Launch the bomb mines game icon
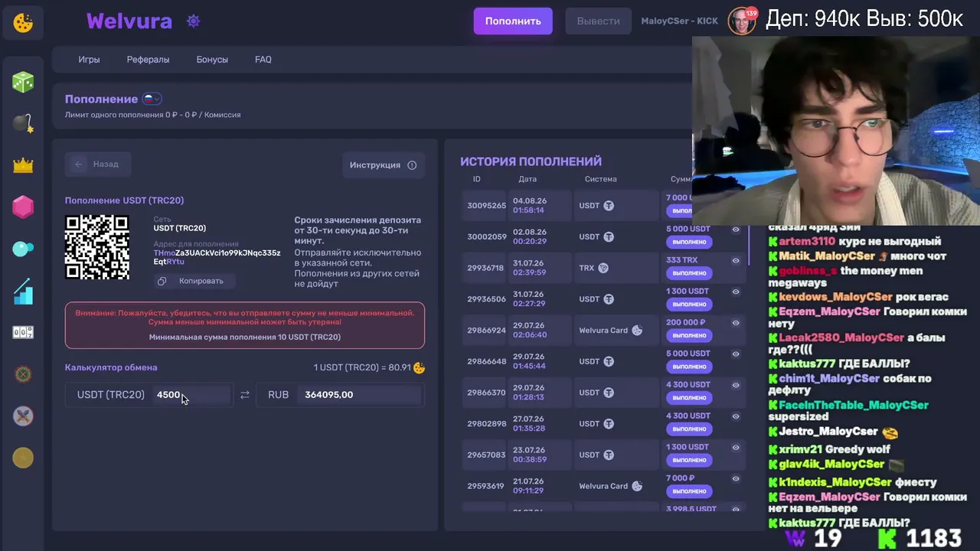This screenshot has height=551, width=980. click(x=23, y=123)
